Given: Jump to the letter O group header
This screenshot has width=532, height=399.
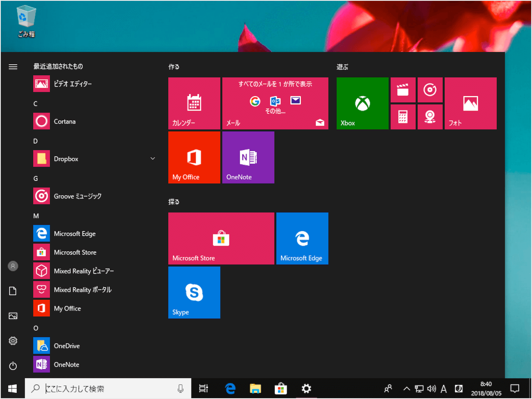Looking at the screenshot, I should pyautogui.click(x=36, y=328).
